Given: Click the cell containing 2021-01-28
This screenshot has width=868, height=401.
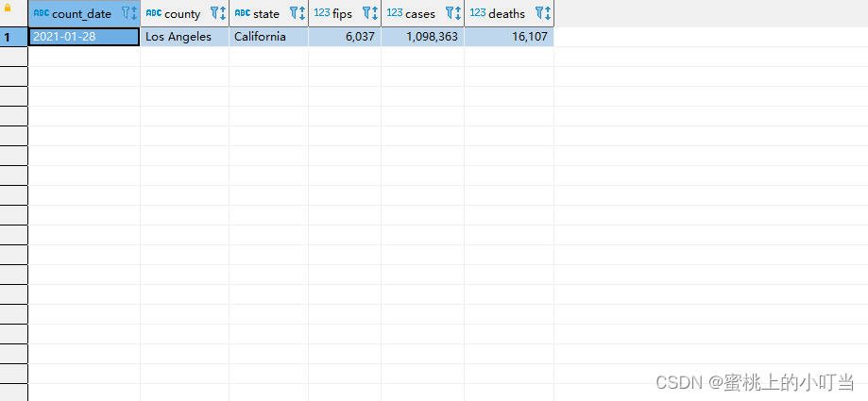Looking at the screenshot, I should pos(84,37).
